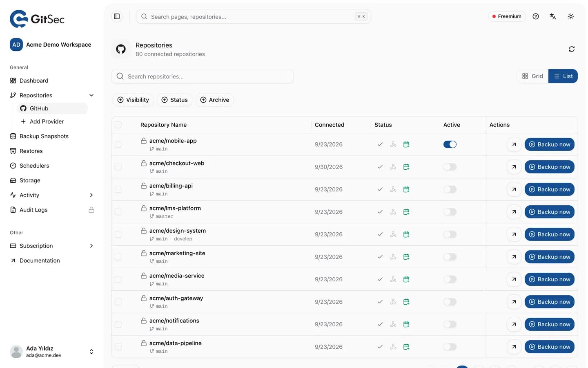The width and height of the screenshot is (588, 368).
Task: Click the lock icon next to acme/lms-platform
Action: [x=144, y=208]
